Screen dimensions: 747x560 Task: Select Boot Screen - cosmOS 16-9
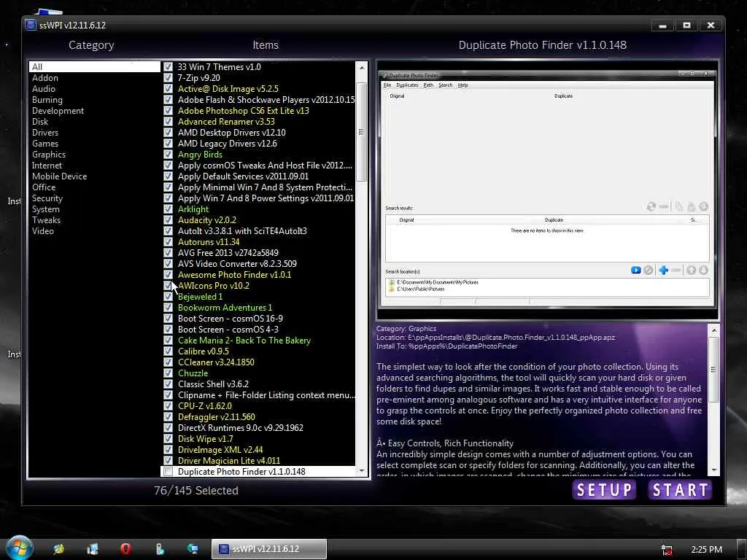pos(230,319)
